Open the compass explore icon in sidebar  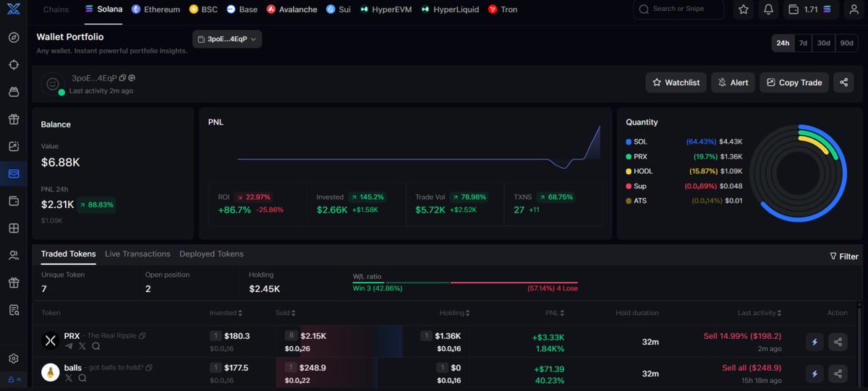[x=14, y=38]
